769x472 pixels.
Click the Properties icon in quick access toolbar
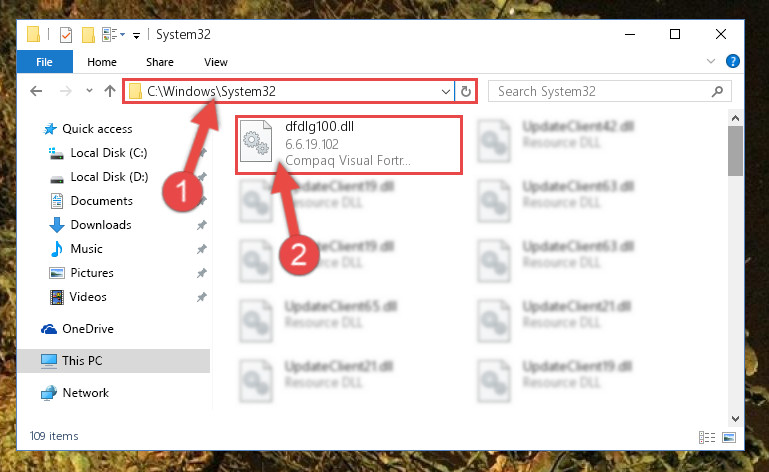point(66,35)
